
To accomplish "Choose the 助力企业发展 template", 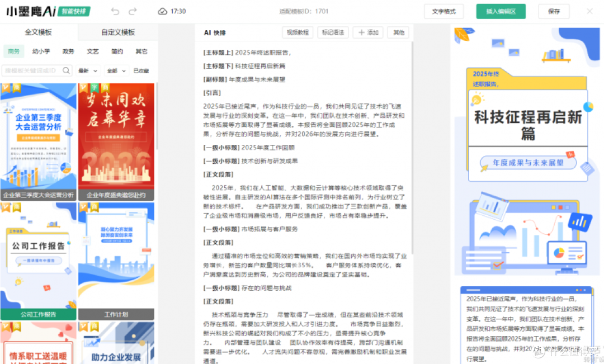I will [x=116, y=343].
